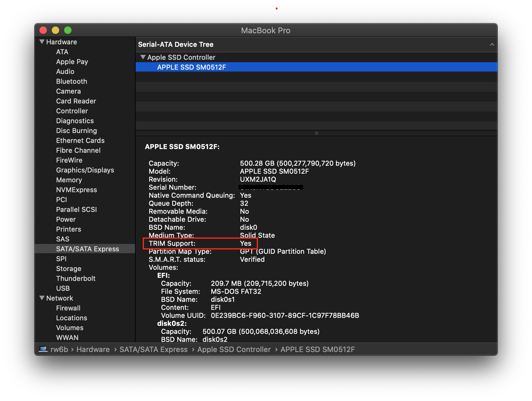The image size is (532, 401).
Task: Click APPLE SSD SM0512F in the path bar
Action: click(317, 349)
